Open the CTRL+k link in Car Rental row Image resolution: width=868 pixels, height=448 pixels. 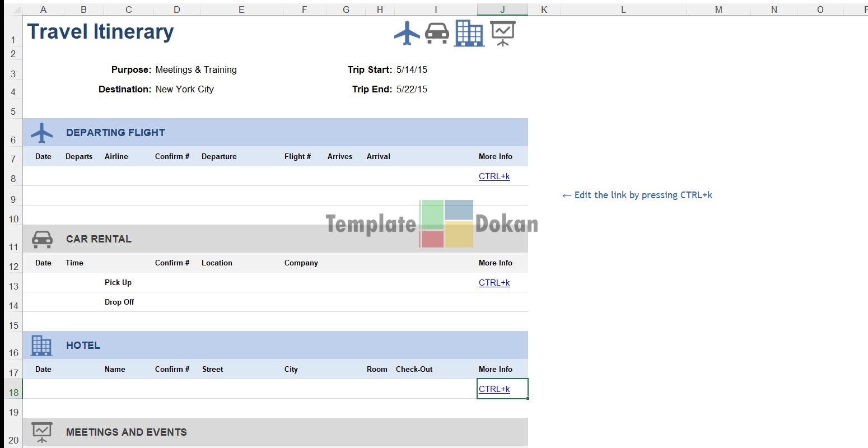pyautogui.click(x=494, y=283)
